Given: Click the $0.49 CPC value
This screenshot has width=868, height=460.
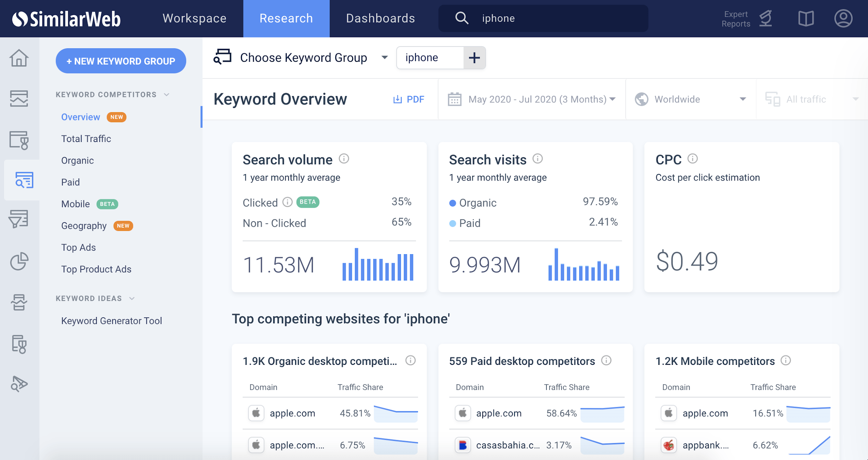Looking at the screenshot, I should (x=687, y=261).
